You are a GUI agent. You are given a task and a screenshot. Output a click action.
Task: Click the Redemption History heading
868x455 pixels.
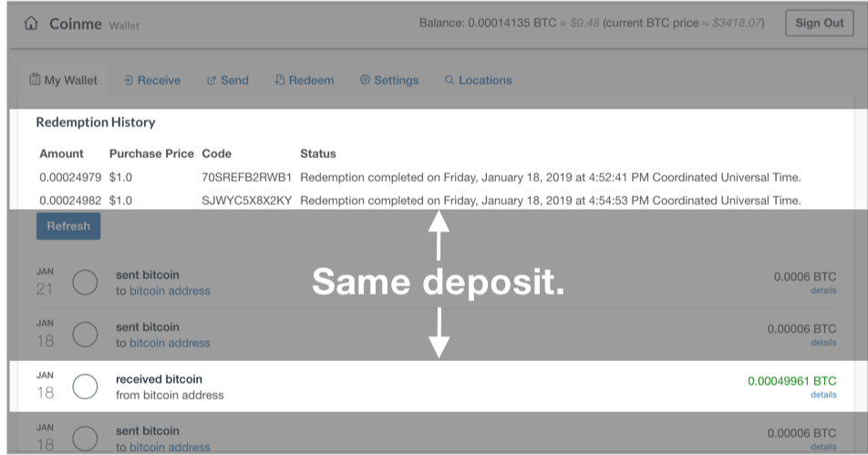[95, 122]
